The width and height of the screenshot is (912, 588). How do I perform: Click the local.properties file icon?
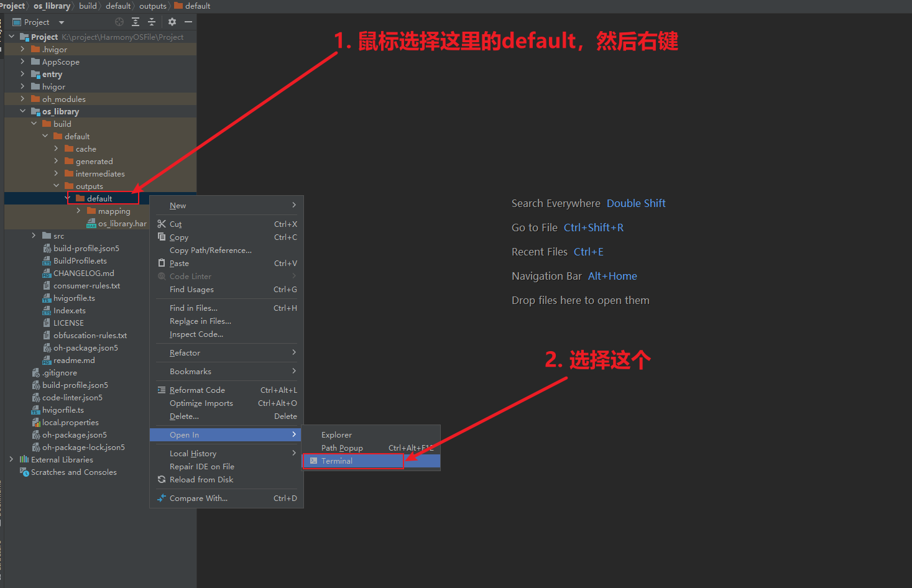click(x=35, y=422)
